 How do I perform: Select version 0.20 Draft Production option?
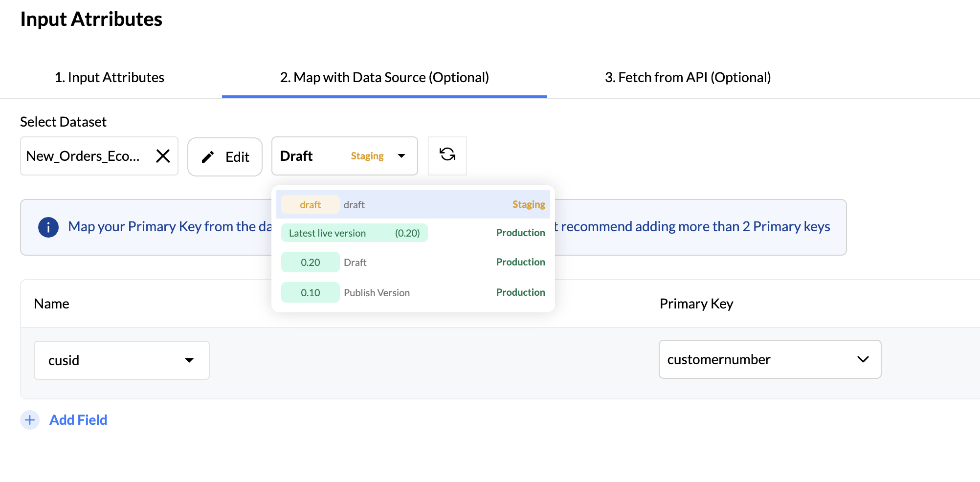413,263
